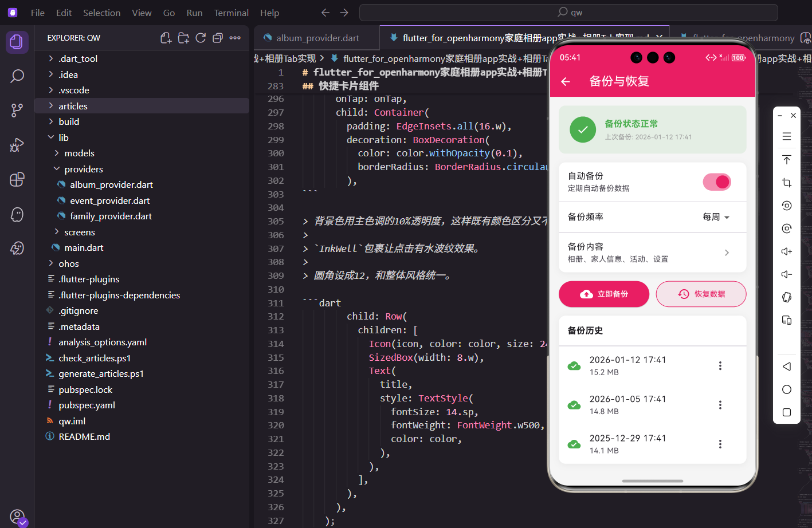
Task: Rotate the emulator device screen
Action: (x=787, y=297)
